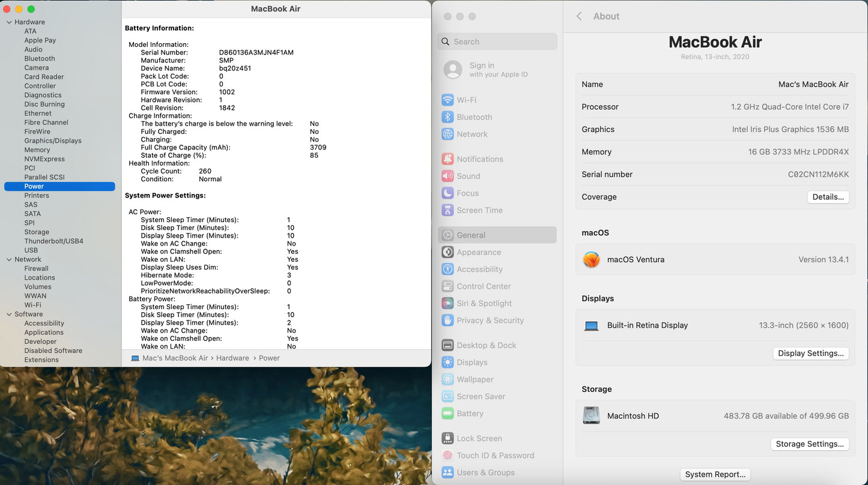Open Siri & Spotlight icon in sidebar
The image size is (868, 485).
447,303
